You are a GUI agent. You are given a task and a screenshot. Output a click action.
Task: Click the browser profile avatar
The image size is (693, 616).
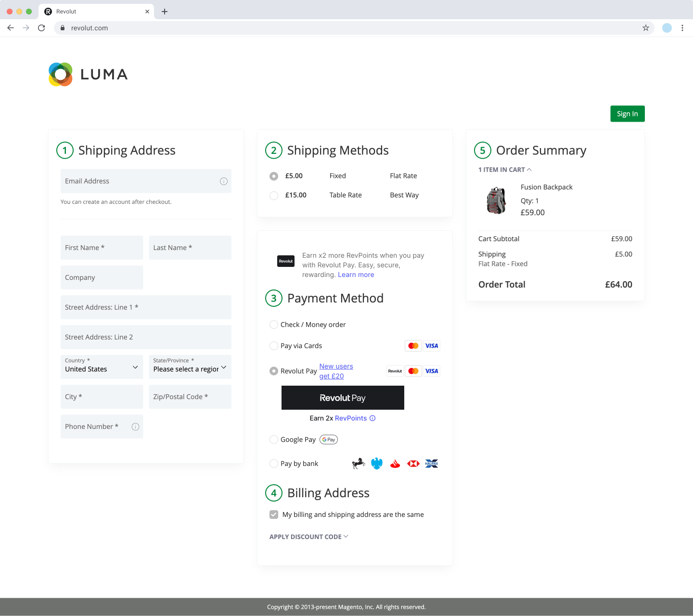(667, 28)
